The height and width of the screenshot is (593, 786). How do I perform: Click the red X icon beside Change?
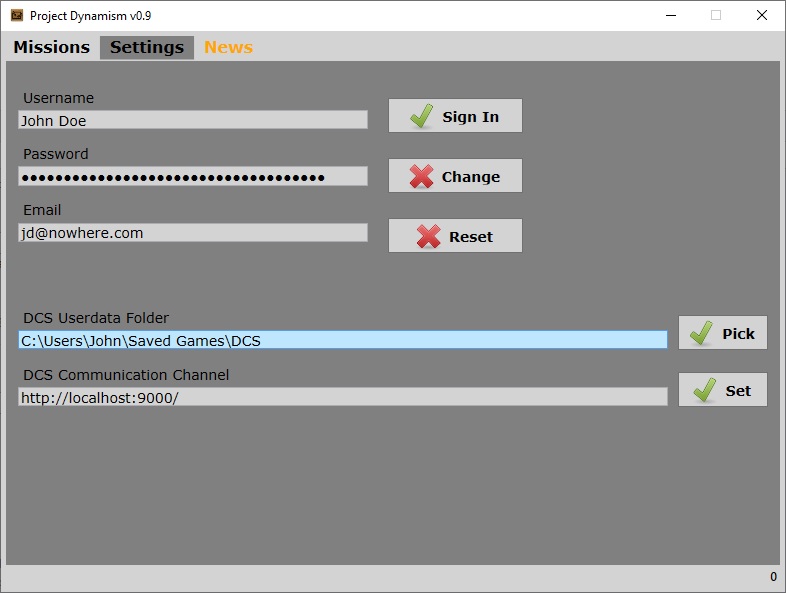(421, 177)
